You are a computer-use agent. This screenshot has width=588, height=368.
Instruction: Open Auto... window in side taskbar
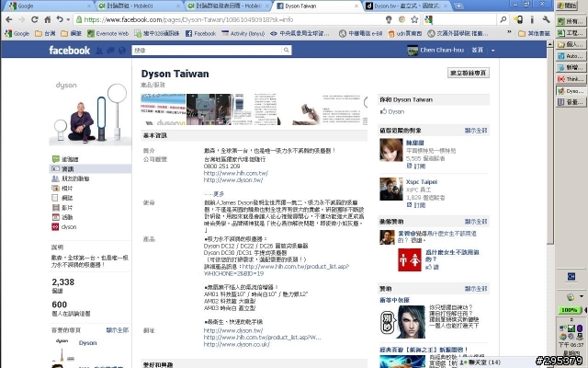[571, 56]
